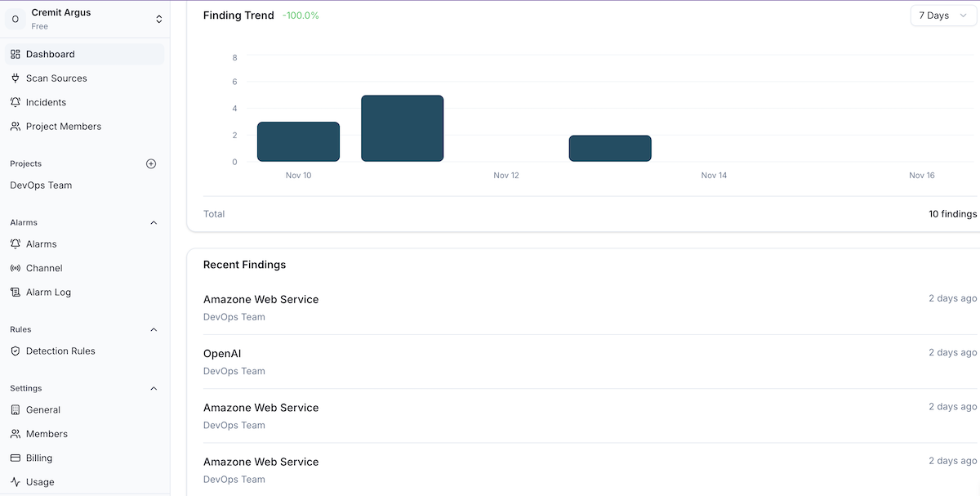Click the Alarm Log scroll icon
980x496 pixels.
tap(16, 292)
